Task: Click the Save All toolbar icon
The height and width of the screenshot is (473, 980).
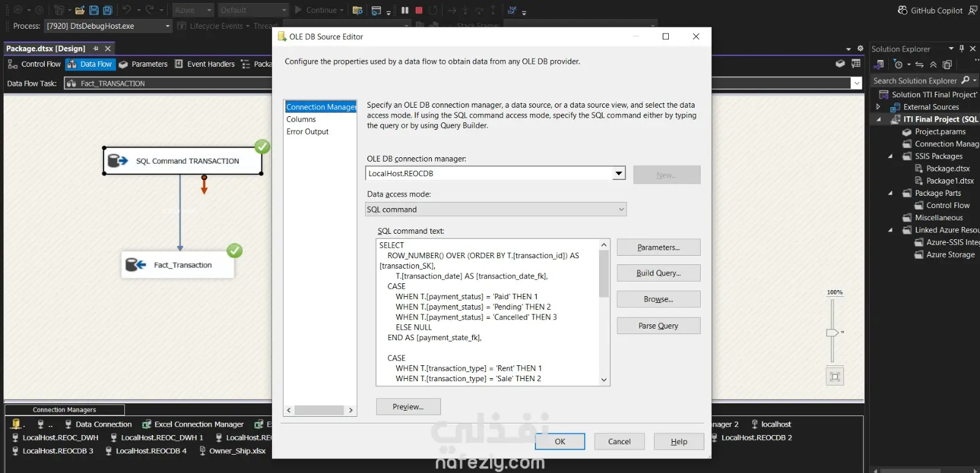Action: tap(108, 10)
